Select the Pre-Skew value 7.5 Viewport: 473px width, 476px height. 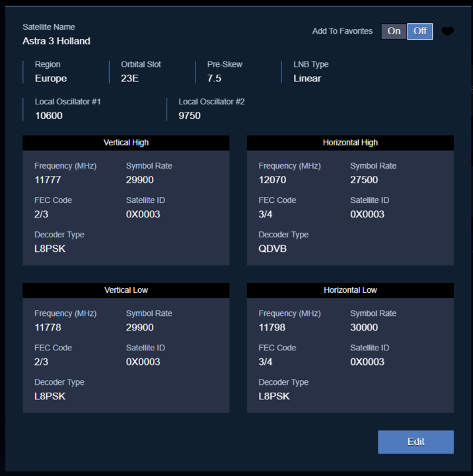pos(214,78)
